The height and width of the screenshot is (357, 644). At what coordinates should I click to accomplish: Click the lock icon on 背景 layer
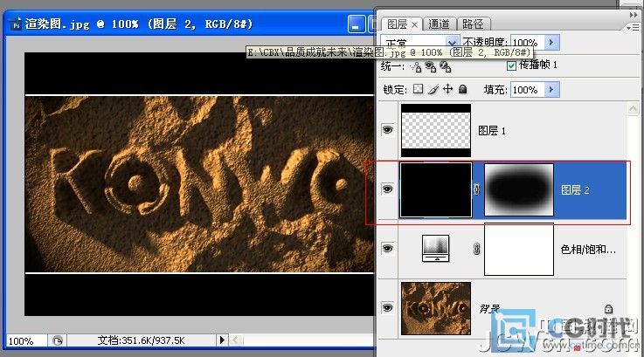pos(608,309)
